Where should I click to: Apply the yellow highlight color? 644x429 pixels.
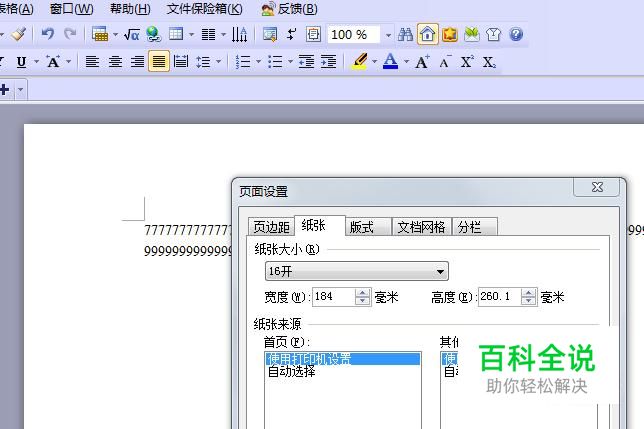coord(360,62)
